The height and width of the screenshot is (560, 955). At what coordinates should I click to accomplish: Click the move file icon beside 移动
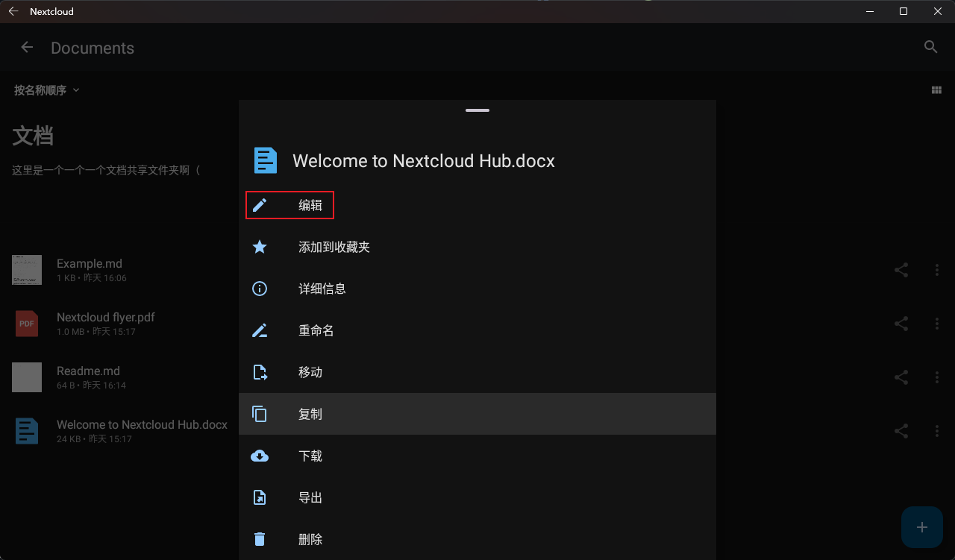coord(260,372)
